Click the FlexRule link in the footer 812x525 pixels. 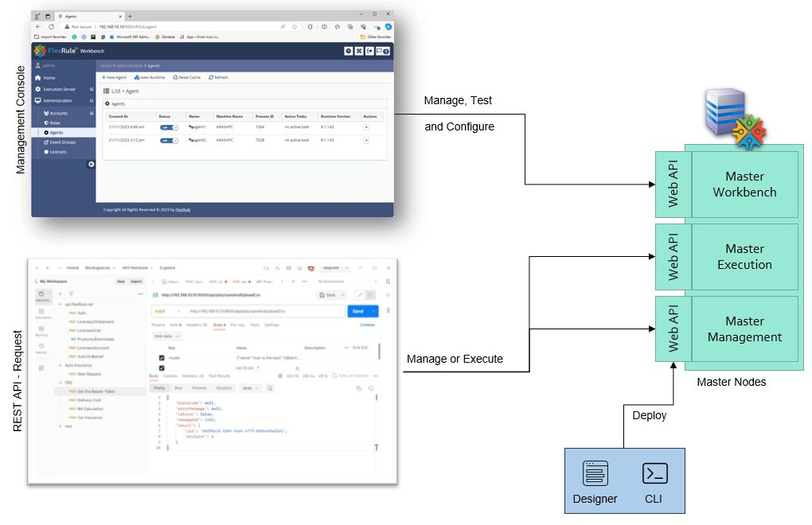tap(183, 210)
